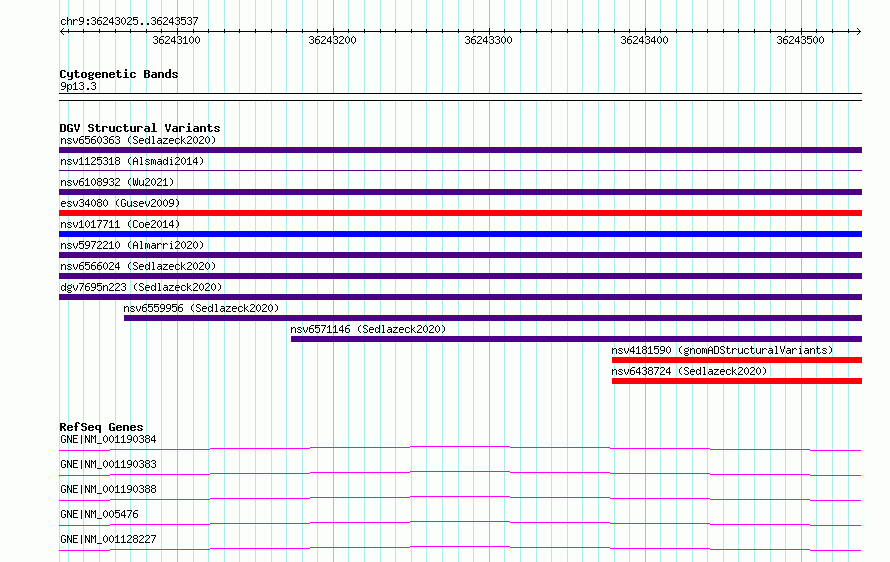Click GNE|NM_001190383 transcript label
Screen dimensions: 890x562
point(108,464)
